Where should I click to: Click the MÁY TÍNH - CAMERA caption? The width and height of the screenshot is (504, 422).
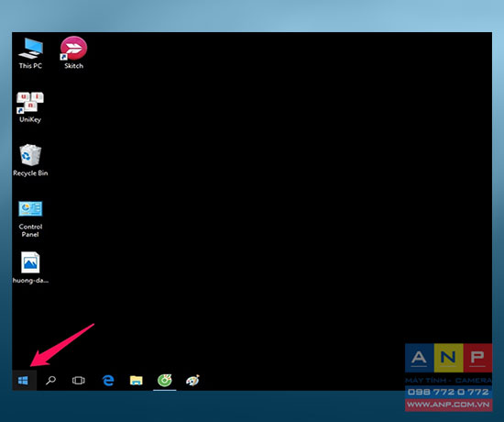tap(448, 380)
